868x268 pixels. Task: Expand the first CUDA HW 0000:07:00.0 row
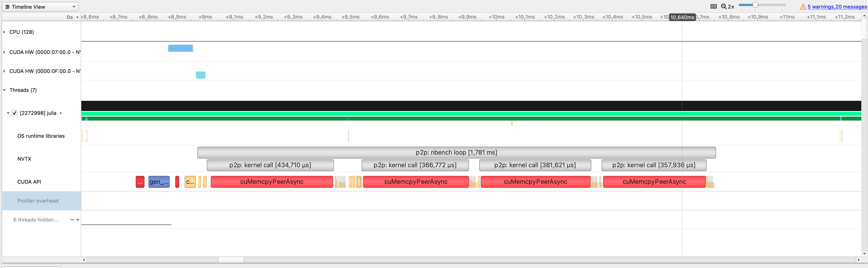pyautogui.click(x=4, y=52)
